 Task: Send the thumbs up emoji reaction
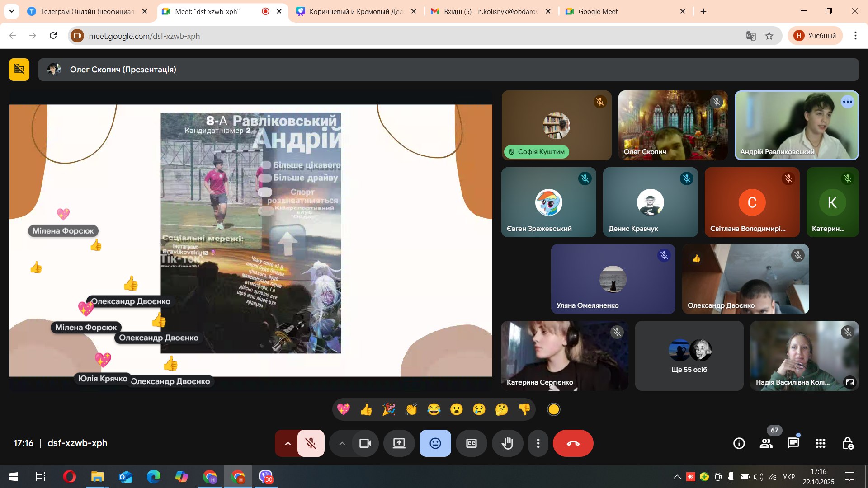coord(366,409)
